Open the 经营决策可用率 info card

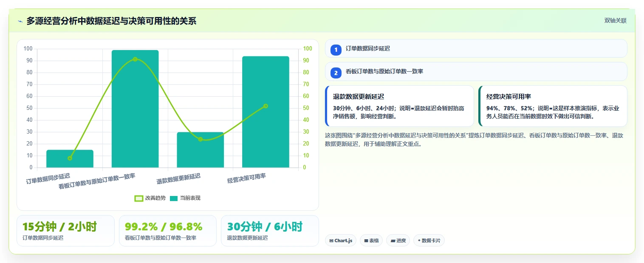point(553,106)
